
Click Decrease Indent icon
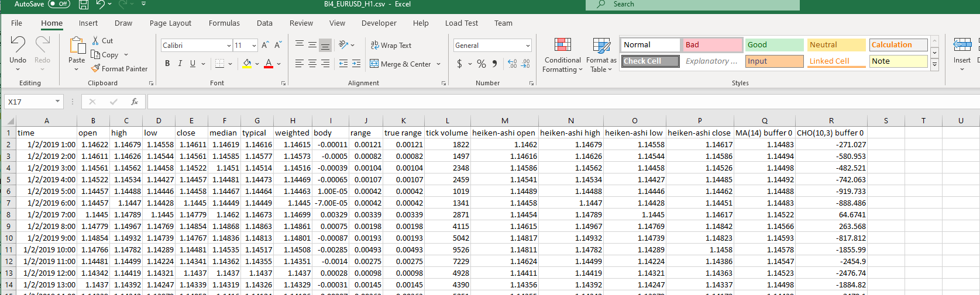(x=343, y=63)
